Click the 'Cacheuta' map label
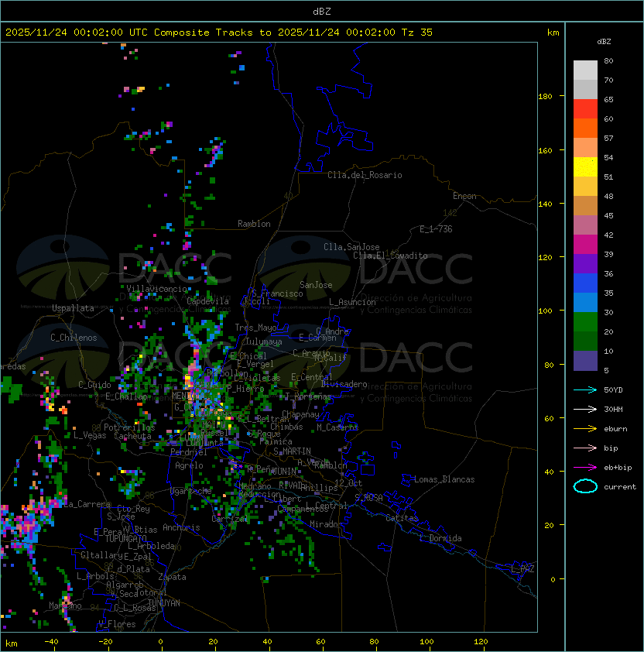 point(132,436)
